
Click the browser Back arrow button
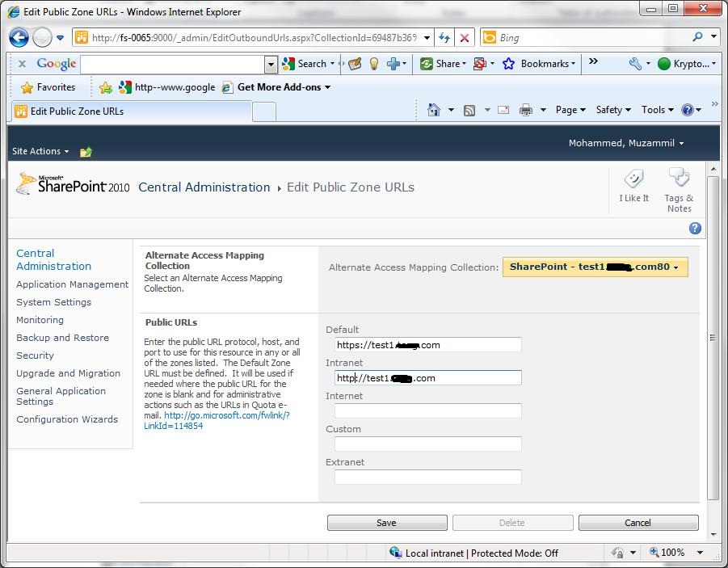pos(19,38)
